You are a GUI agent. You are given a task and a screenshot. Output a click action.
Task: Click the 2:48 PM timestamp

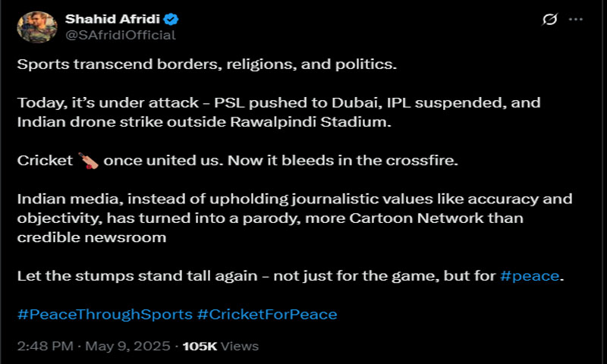46,346
